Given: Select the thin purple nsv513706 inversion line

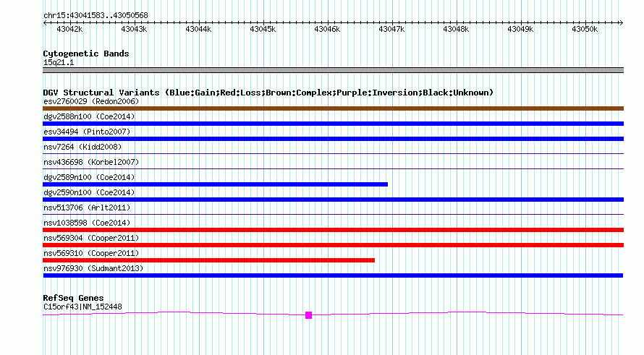Looking at the screenshot, I should [333, 214].
